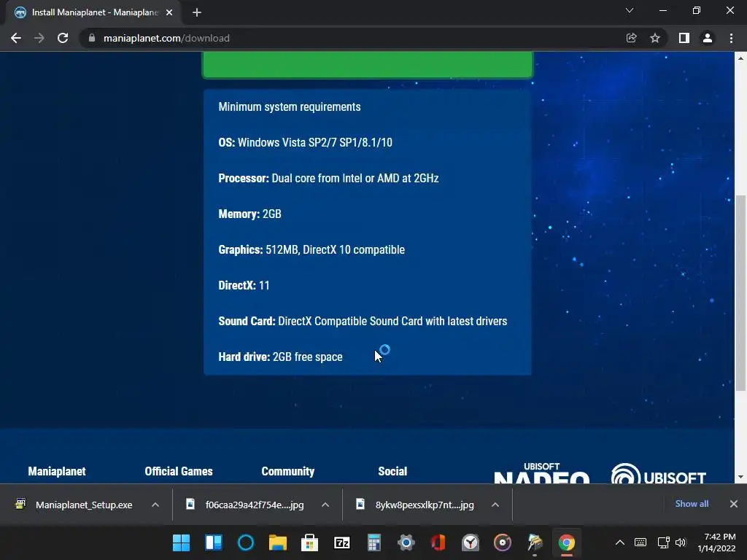Viewport: 747px width, 560px height.
Task: Switch to Google Chrome in taskbar
Action: click(567, 542)
